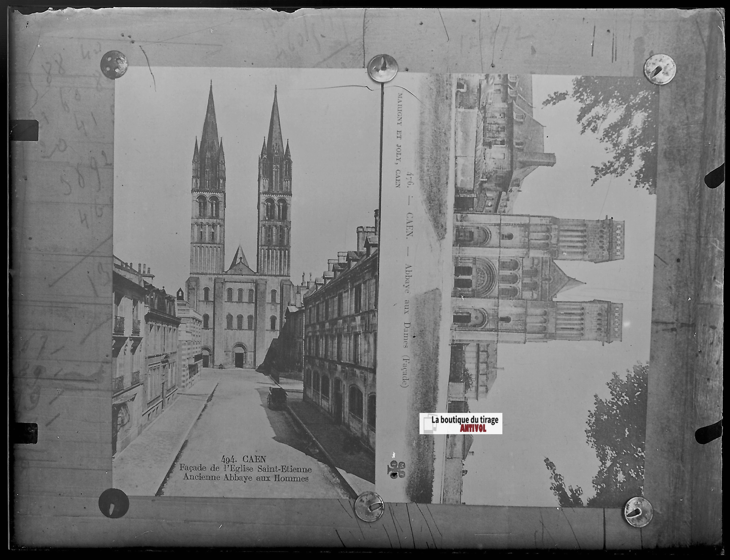Viewport: 730px width, 560px height.
Task: Click the "Ancienne Abbaye aux Hommes" caption line
Action: pyautogui.click(x=246, y=478)
